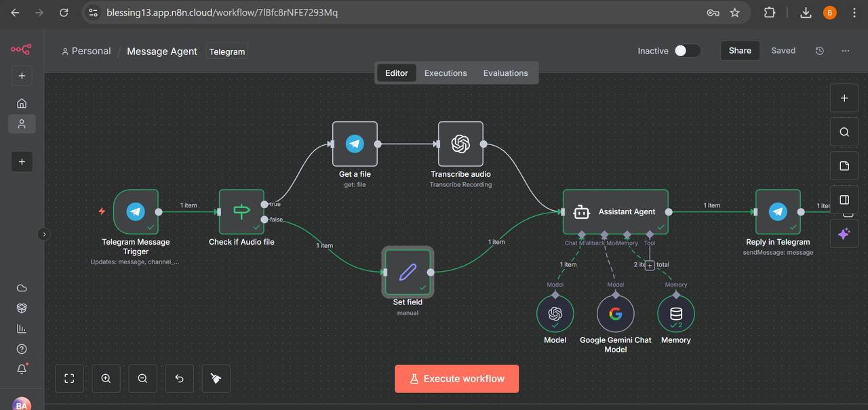This screenshot has height=410, width=868.
Task: Open the Home icon in sidebar
Action: point(22,103)
